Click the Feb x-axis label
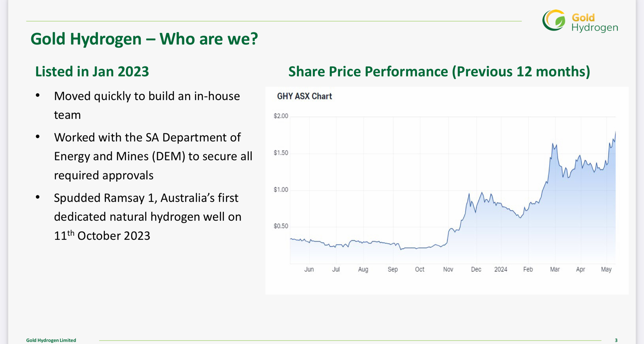 point(528,269)
